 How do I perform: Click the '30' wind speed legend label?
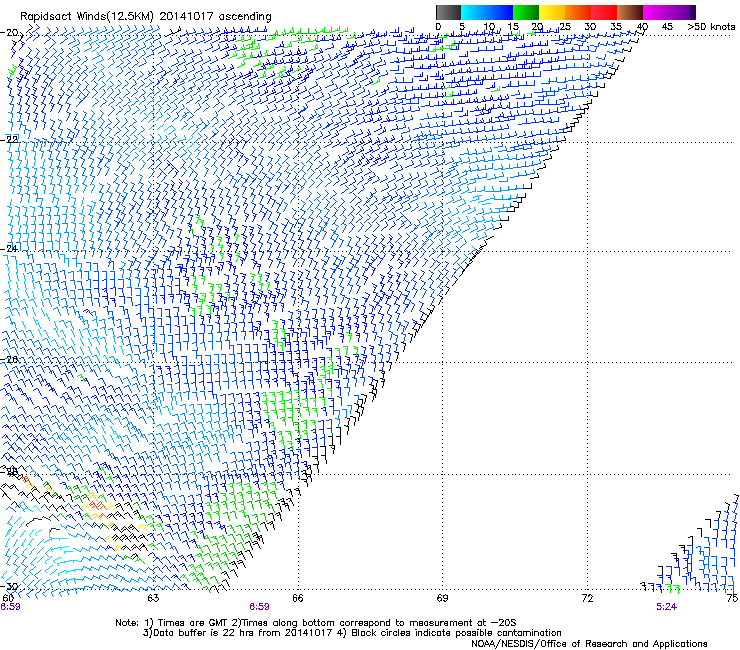click(590, 27)
